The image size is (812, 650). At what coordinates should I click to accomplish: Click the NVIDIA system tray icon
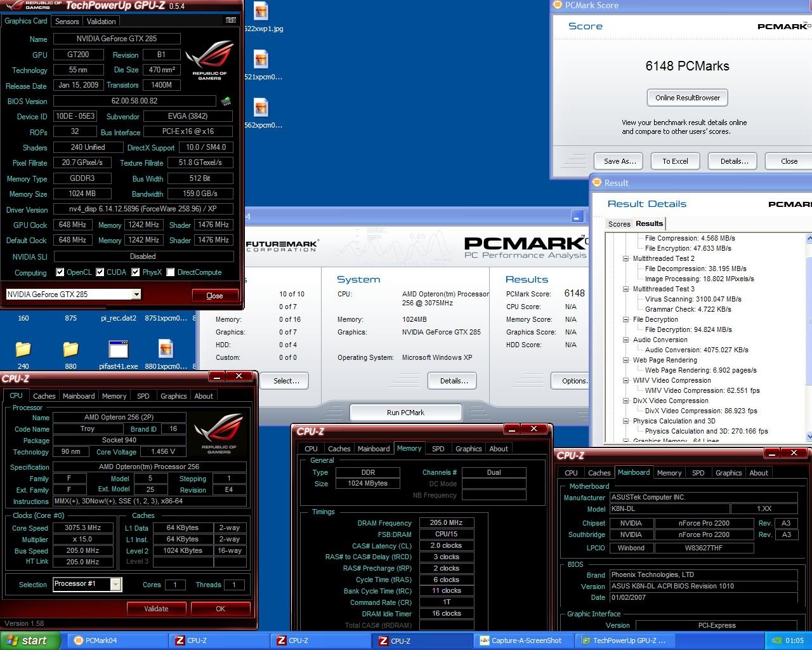click(775, 640)
